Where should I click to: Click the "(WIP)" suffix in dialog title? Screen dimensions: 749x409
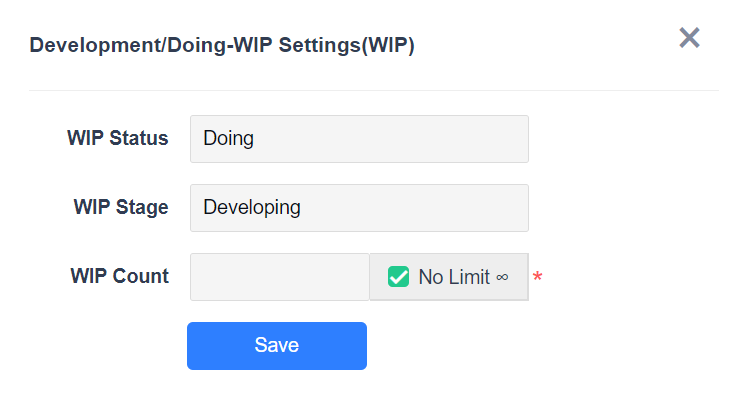tap(390, 46)
